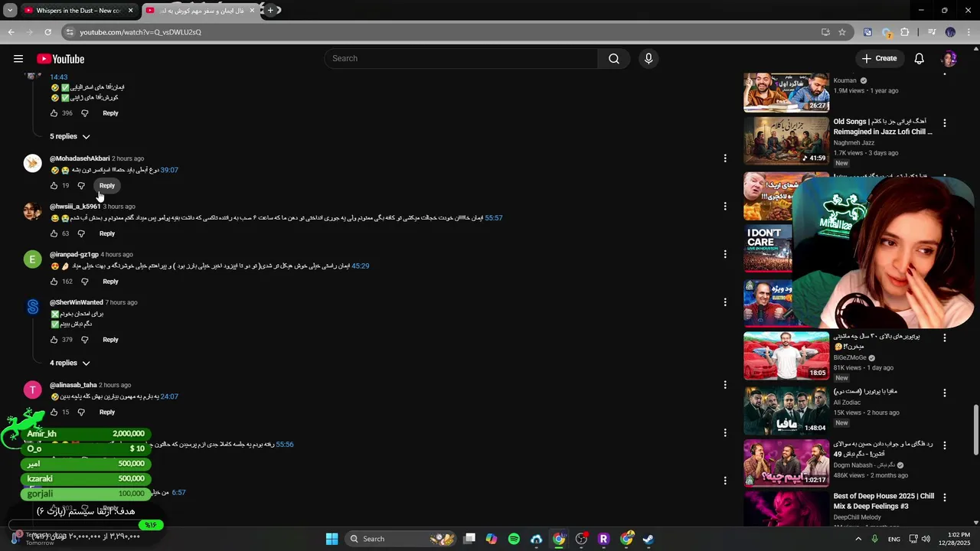Open action menu for @hwsiiii_a_k5961 comment
980x551 pixels.
[x=725, y=207]
